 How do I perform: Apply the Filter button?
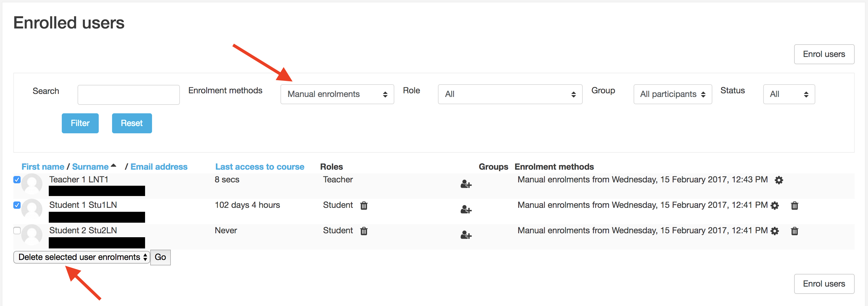[80, 123]
